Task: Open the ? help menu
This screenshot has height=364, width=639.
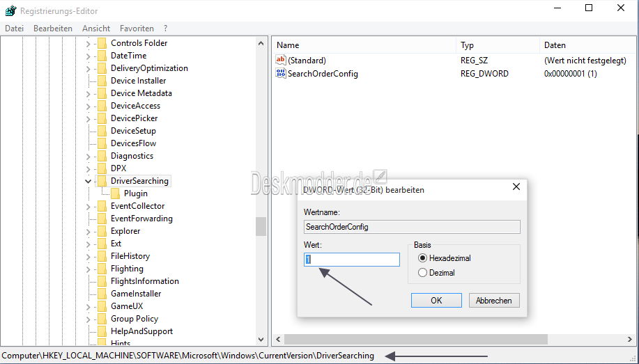Action: [165, 29]
